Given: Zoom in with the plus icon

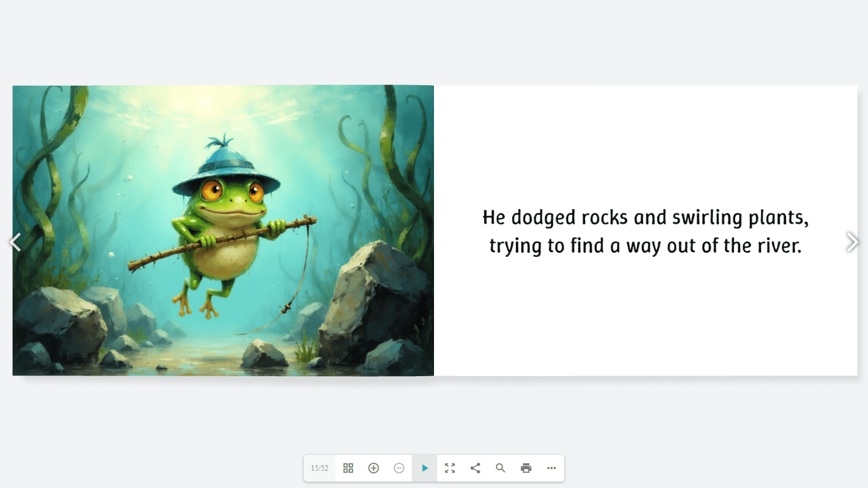Looking at the screenshot, I should pyautogui.click(x=374, y=468).
